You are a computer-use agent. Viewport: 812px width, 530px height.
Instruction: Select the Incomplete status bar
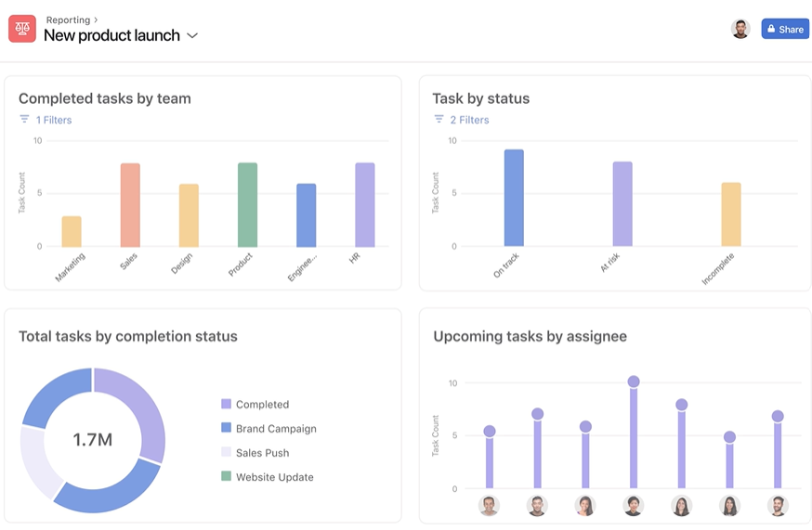730,214
